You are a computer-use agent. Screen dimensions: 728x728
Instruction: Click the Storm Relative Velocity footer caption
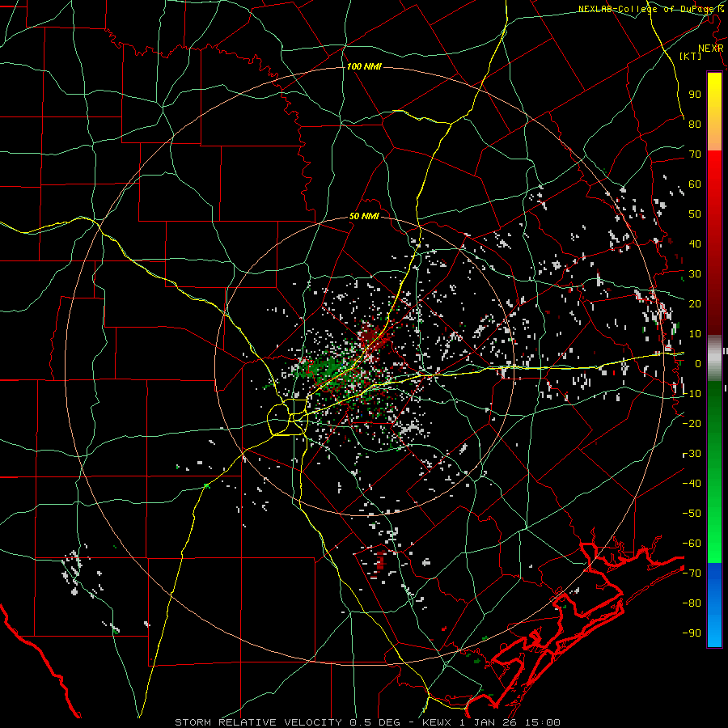click(x=367, y=722)
